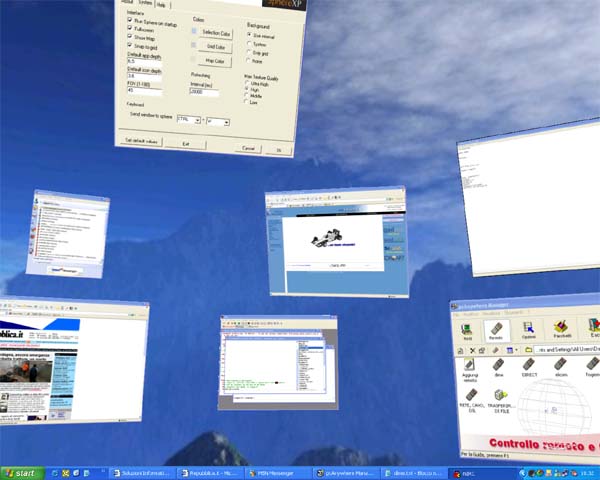Select System background radio option

click(249, 43)
